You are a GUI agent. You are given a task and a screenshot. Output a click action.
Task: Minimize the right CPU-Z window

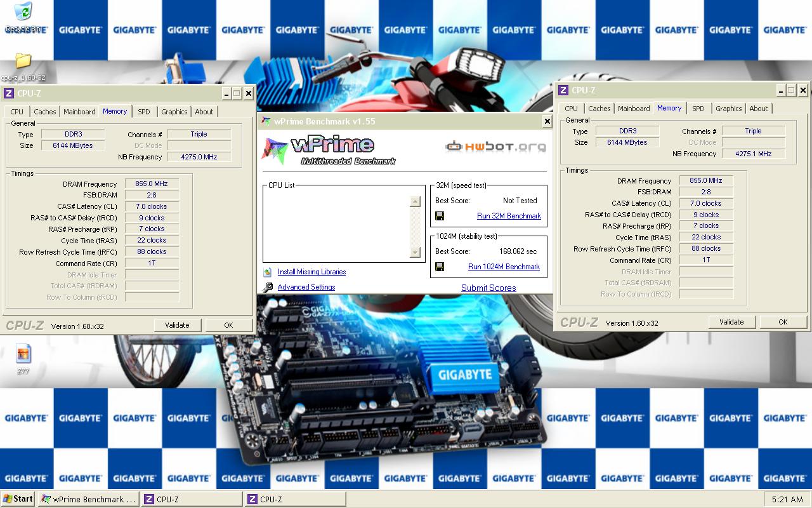[781, 90]
